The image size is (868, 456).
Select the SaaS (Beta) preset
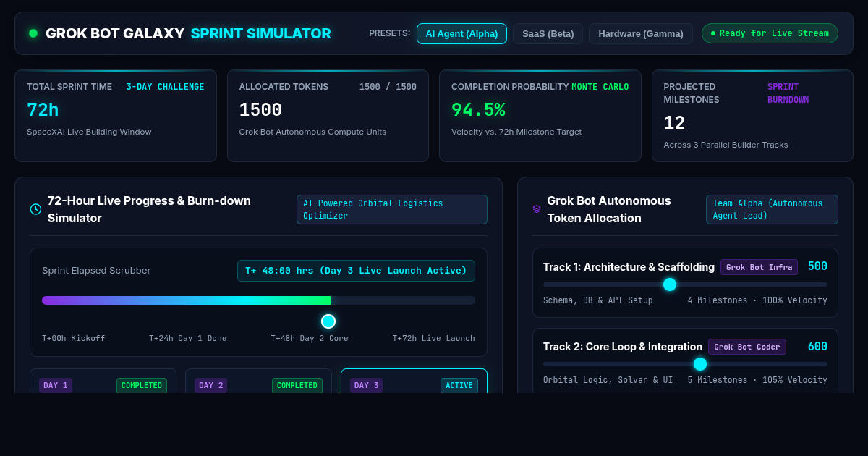click(548, 33)
